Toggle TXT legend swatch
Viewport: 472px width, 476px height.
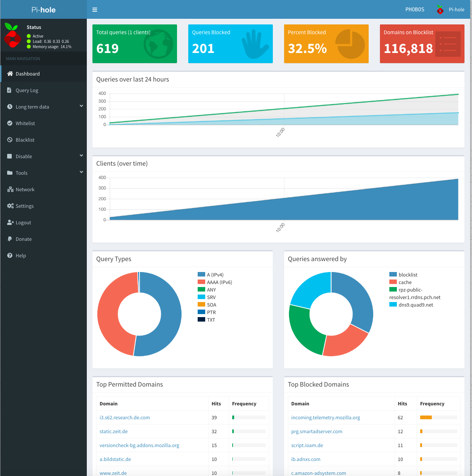[x=201, y=320]
